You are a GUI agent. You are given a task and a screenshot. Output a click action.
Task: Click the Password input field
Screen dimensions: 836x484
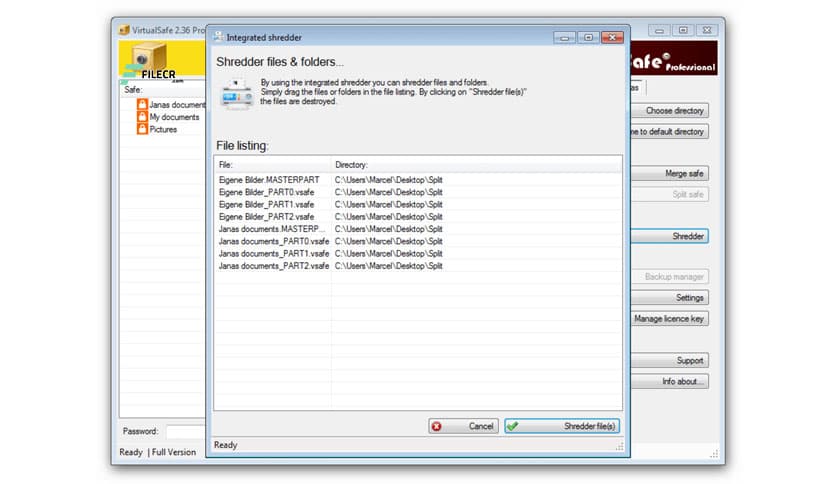coord(186,431)
